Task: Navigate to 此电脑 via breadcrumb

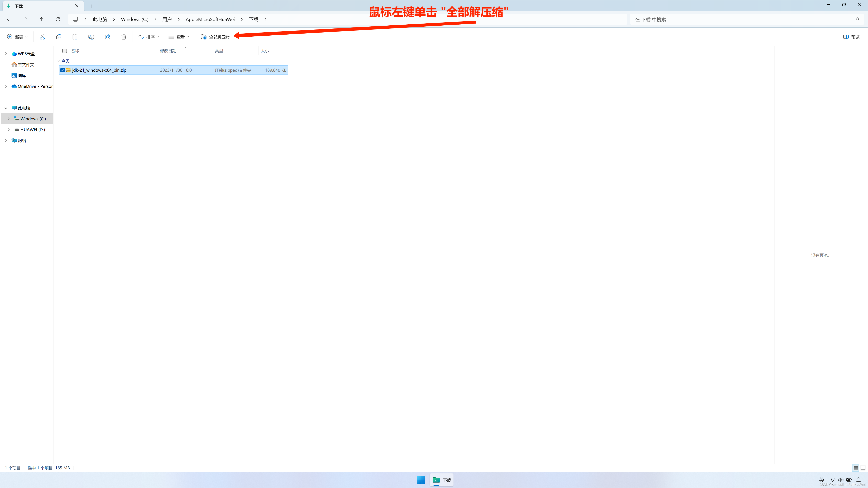Action: 100,19
